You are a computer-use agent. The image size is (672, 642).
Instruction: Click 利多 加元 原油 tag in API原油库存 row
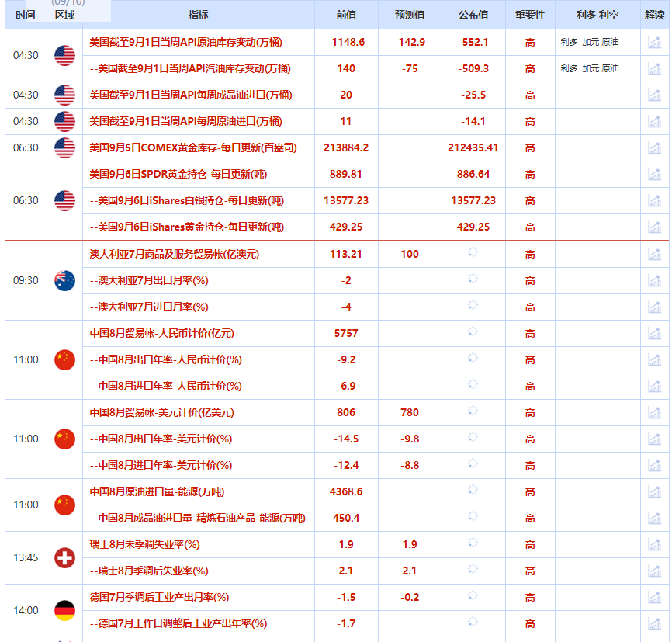[590, 43]
